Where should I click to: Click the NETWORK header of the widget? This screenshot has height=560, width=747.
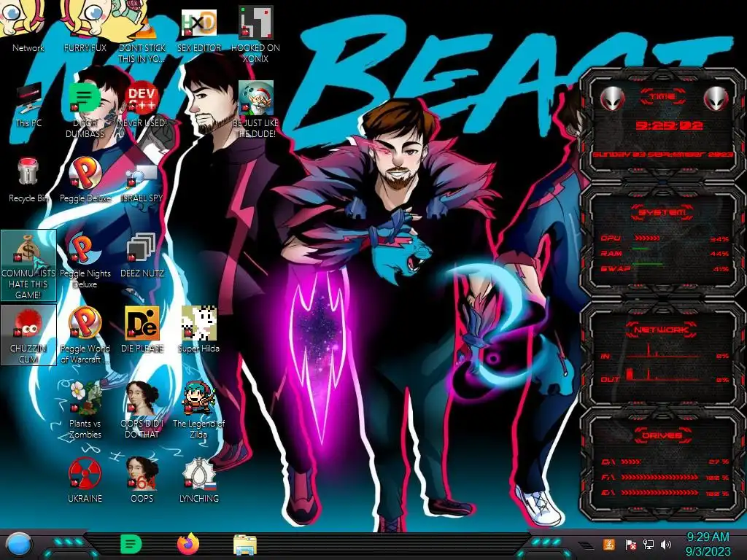(661, 330)
